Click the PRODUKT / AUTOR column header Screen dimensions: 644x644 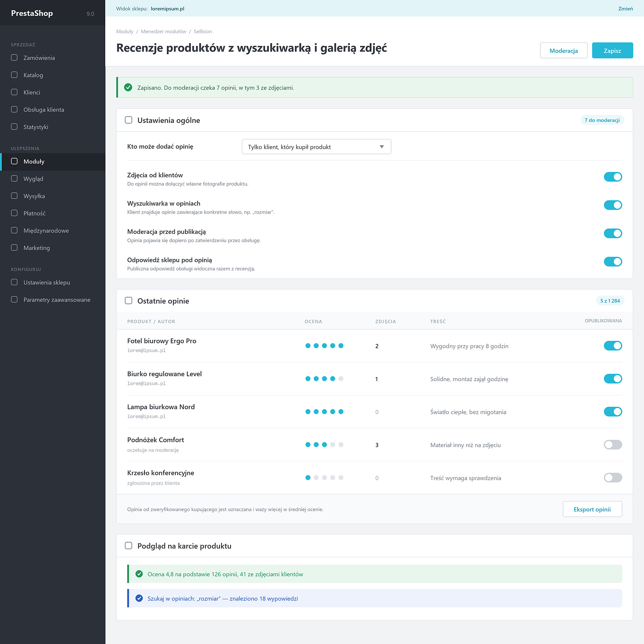[x=151, y=322]
